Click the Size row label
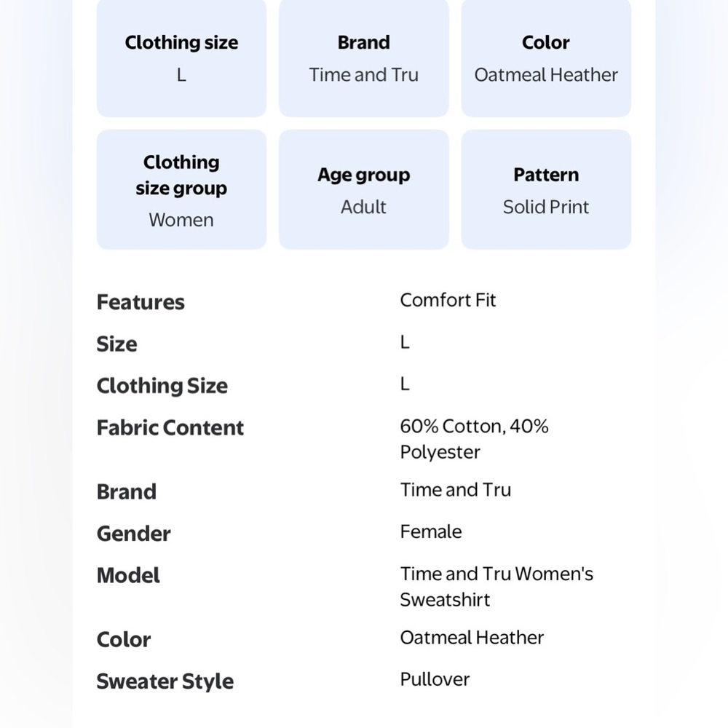This screenshot has height=728, width=728. 116,344
